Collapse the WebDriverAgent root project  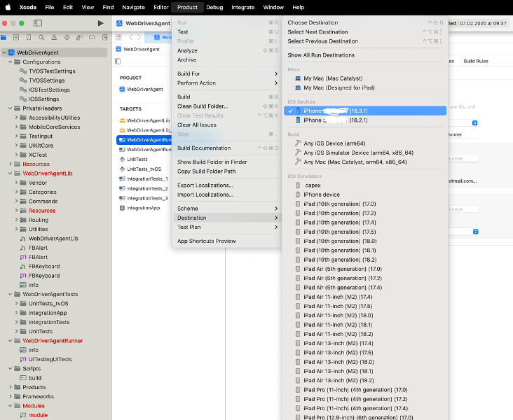(4, 52)
